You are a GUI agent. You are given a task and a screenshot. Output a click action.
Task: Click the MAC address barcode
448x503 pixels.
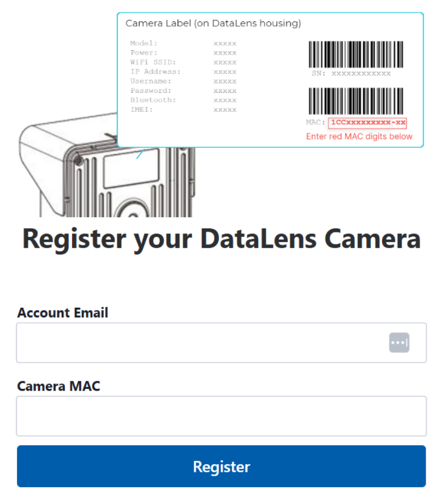pyautogui.click(x=357, y=101)
